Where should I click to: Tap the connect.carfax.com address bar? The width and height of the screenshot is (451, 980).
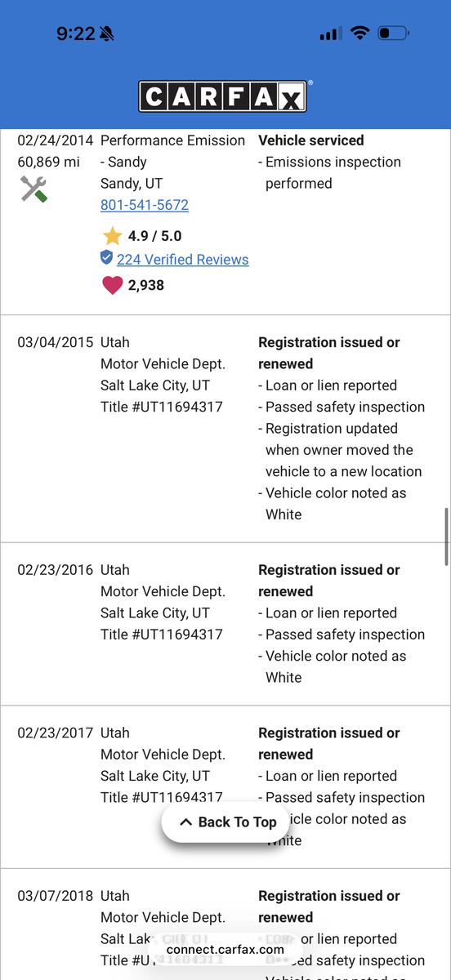point(225,949)
